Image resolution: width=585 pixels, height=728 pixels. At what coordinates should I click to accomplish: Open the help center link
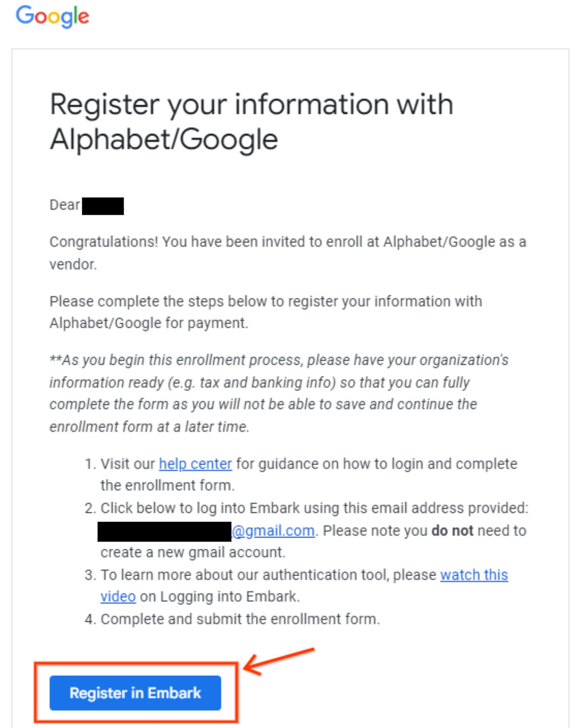(195, 464)
